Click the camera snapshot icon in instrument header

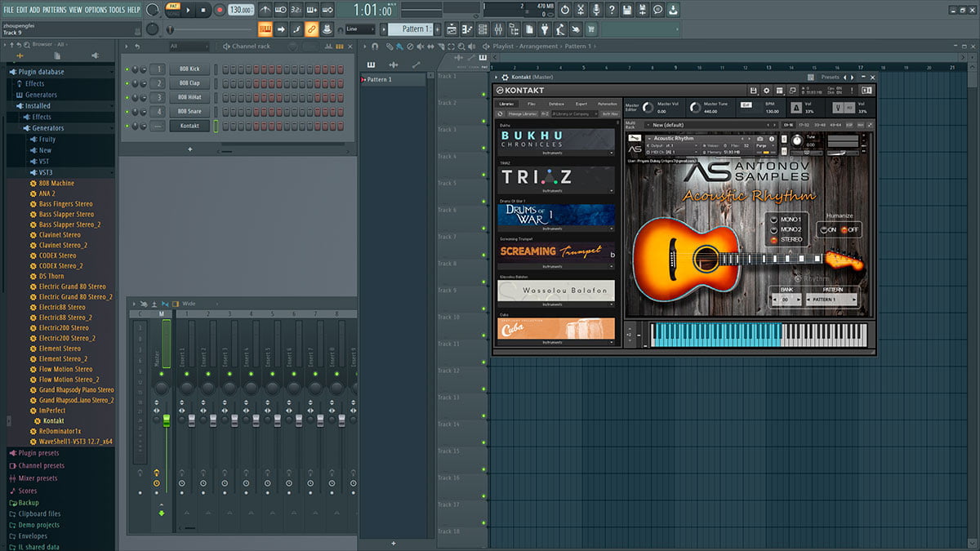(759, 139)
